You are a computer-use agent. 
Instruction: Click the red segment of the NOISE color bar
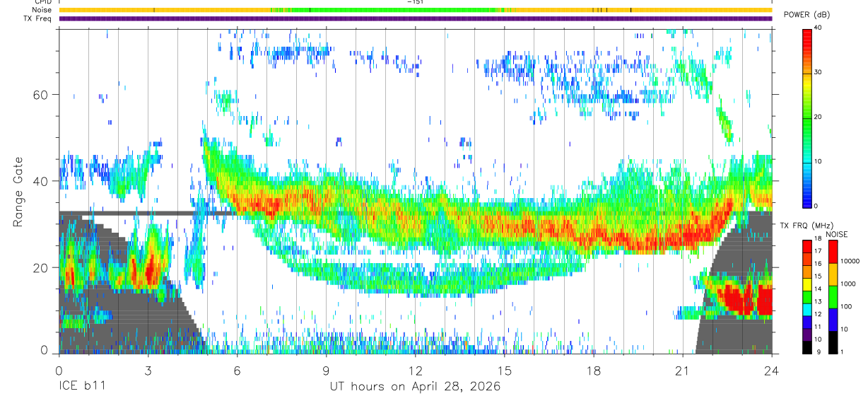pos(833,252)
